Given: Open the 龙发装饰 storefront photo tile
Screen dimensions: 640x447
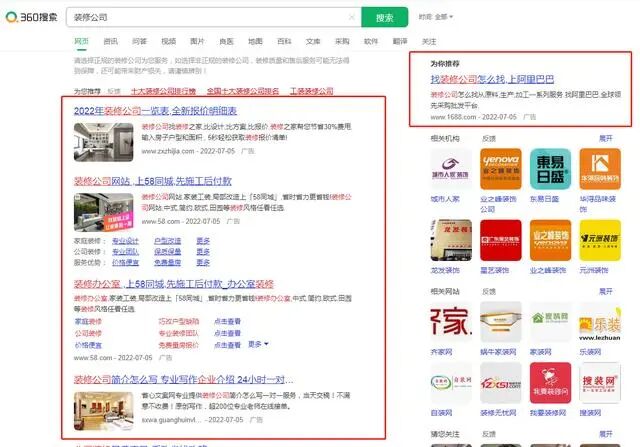Looking at the screenshot, I should click(x=451, y=240).
